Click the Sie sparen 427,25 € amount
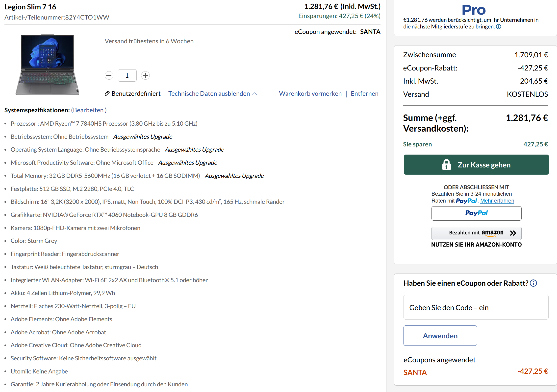This screenshot has height=392, width=557. [536, 144]
